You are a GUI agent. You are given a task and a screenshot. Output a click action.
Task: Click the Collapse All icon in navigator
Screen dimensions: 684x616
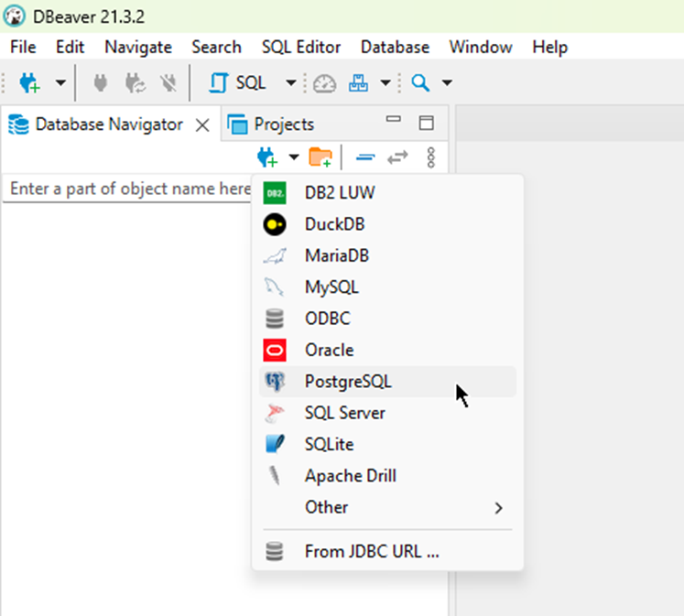[365, 157]
